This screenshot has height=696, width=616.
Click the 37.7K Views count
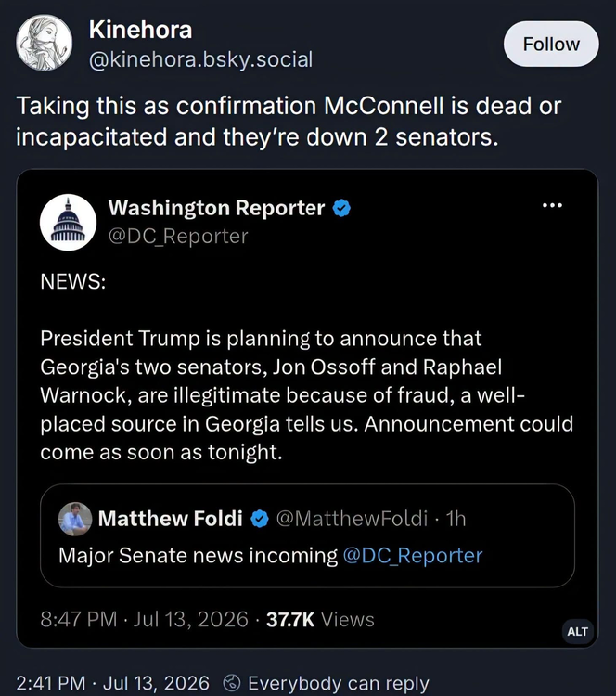pos(320,620)
